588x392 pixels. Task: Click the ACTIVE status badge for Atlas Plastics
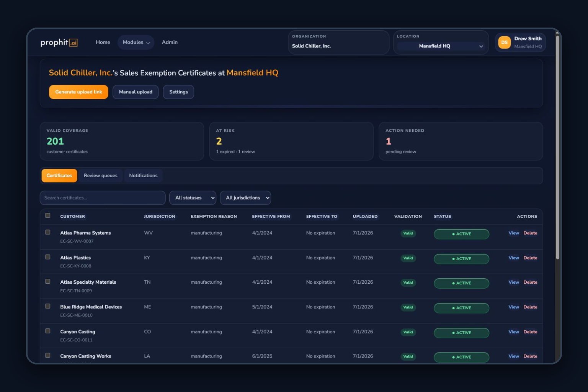[x=461, y=259]
